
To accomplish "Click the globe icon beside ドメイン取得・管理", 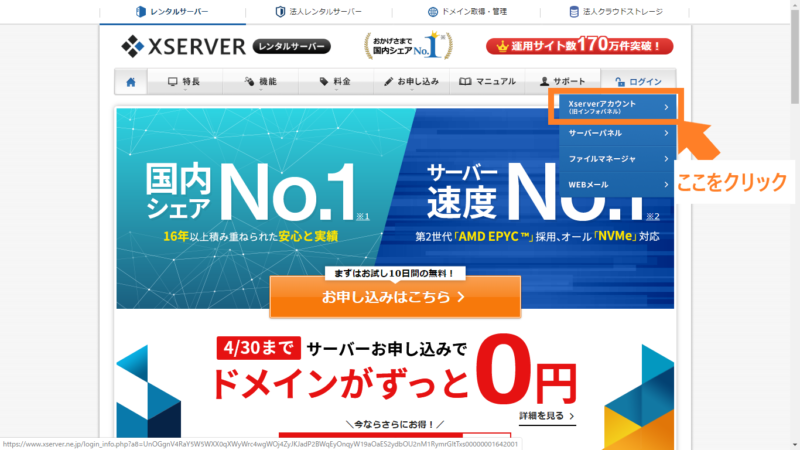I will coord(433,12).
